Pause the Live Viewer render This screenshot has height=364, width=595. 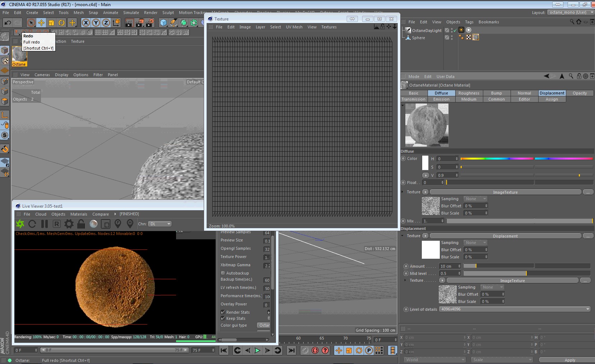45,224
